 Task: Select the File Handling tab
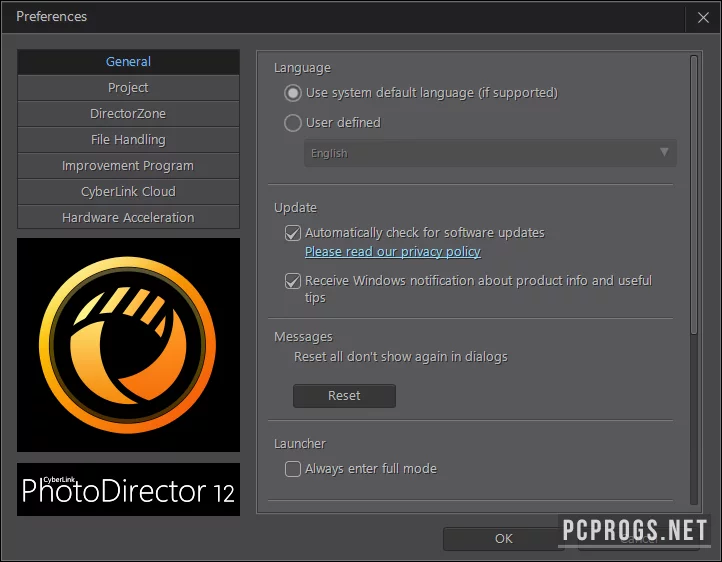(x=128, y=140)
